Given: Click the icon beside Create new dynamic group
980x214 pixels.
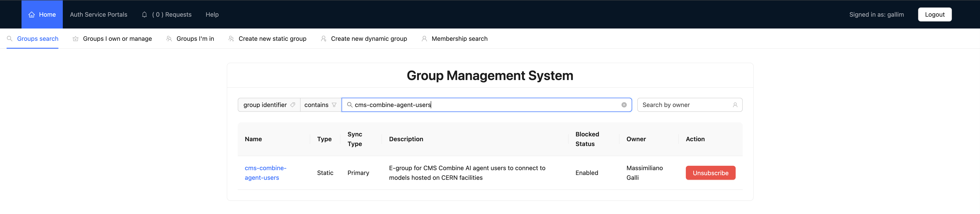Looking at the screenshot, I should pos(323,38).
